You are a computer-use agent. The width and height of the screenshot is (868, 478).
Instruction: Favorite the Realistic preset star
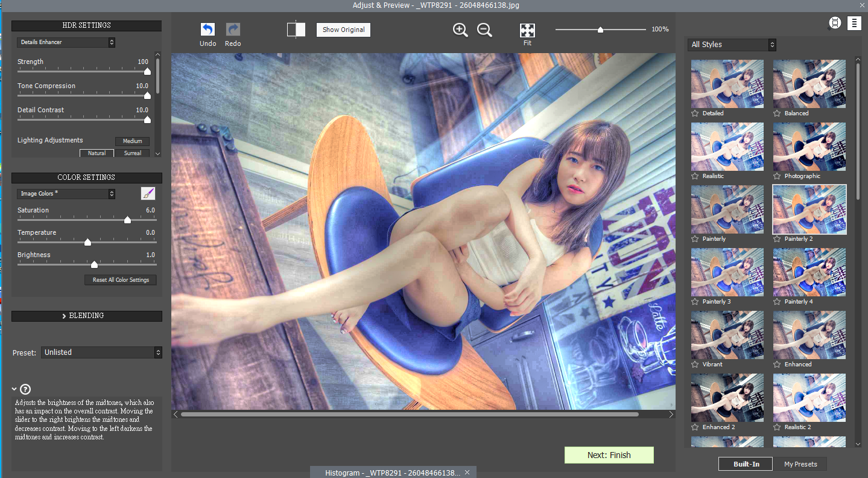point(695,176)
